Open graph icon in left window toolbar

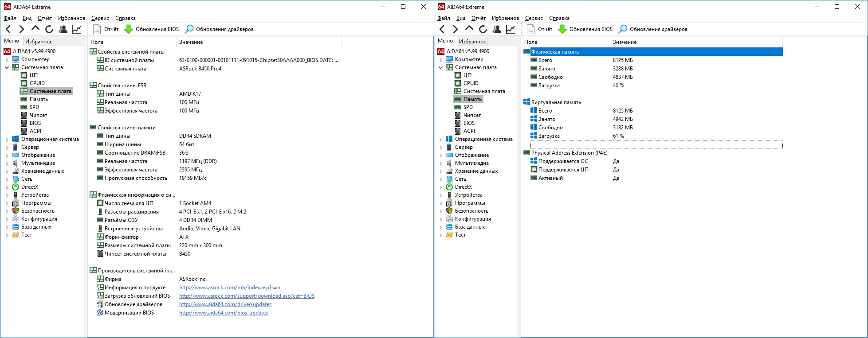pos(77,29)
